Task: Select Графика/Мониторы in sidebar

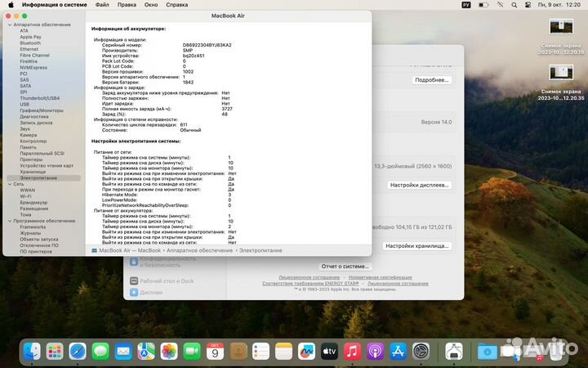Action: point(42,110)
